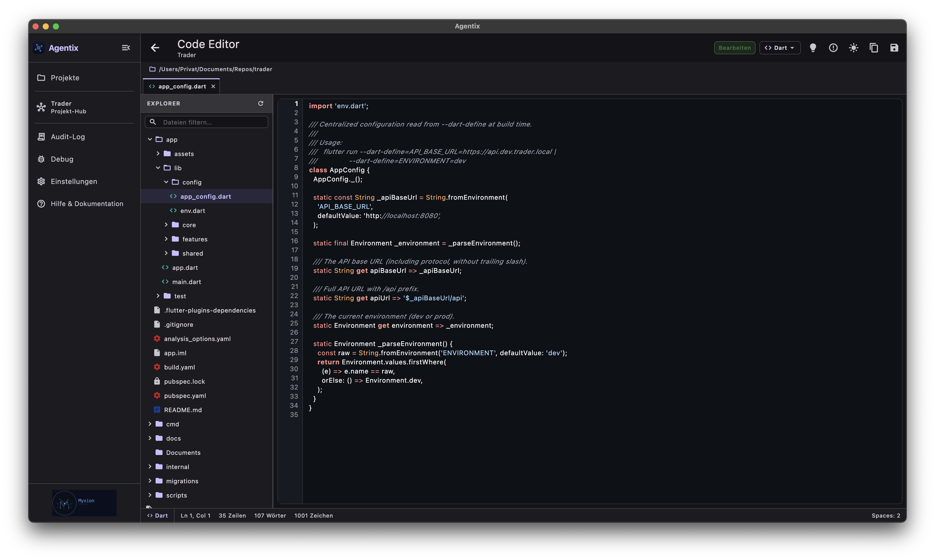The image size is (935, 560).
Task: Click the Myxion logo thumbnail
Action: [x=84, y=503]
